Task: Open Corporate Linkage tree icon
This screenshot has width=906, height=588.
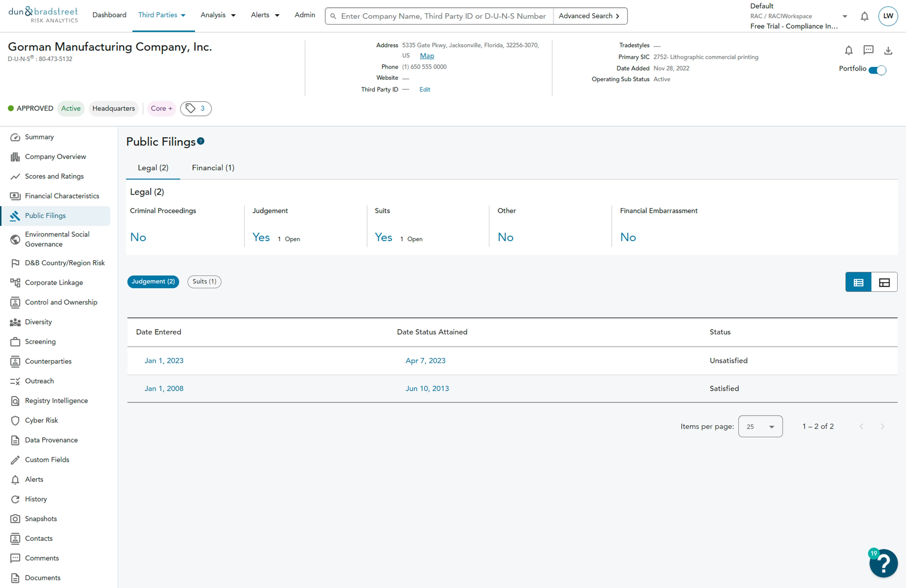Action: 15,283
